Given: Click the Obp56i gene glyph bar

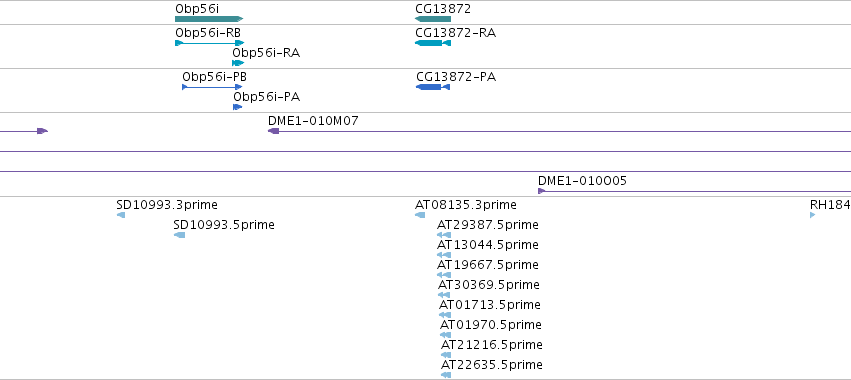Looking at the screenshot, I should click(209, 19).
